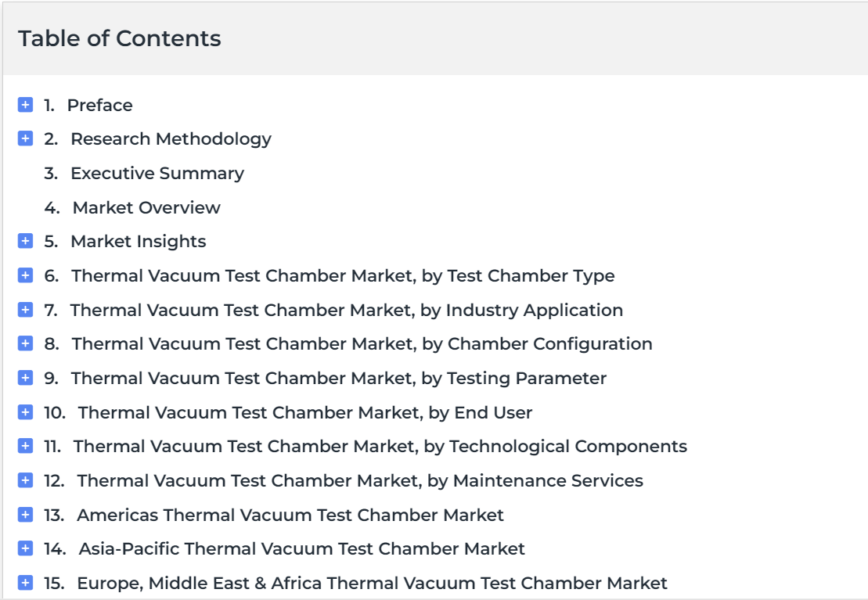Expand section 15 Europe, Middle East & Africa icon

click(x=26, y=582)
